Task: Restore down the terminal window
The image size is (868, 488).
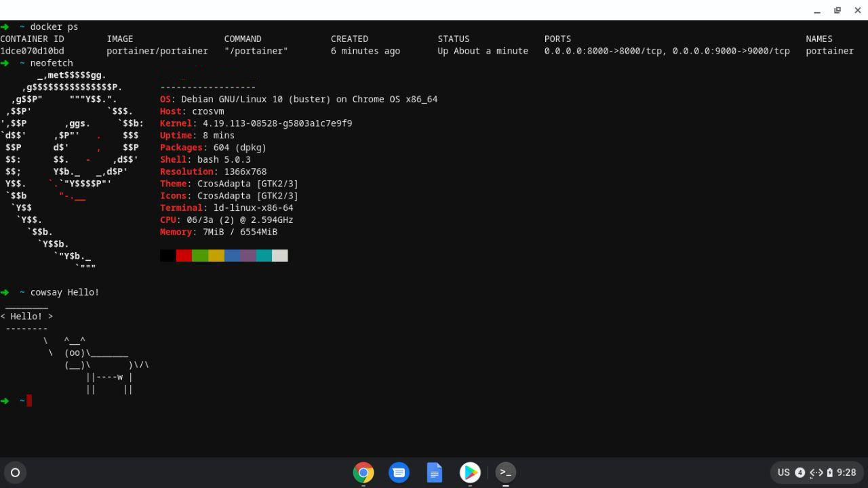Action: pos(837,10)
